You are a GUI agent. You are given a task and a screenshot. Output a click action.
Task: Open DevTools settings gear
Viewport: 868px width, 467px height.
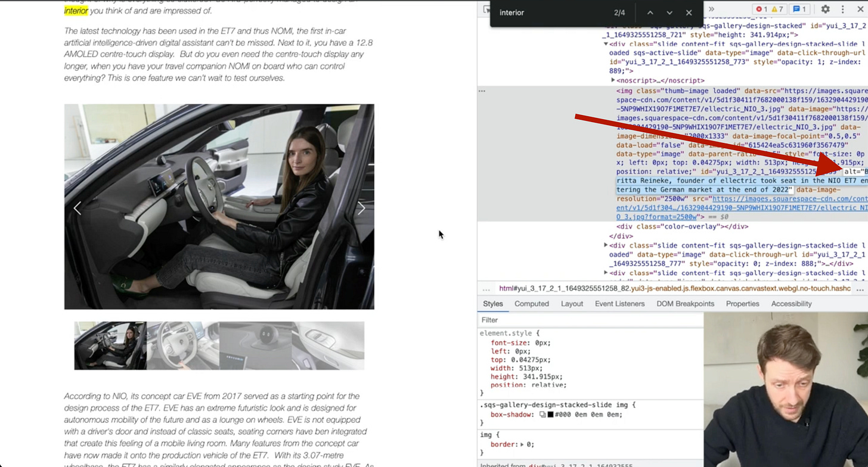[x=825, y=9]
